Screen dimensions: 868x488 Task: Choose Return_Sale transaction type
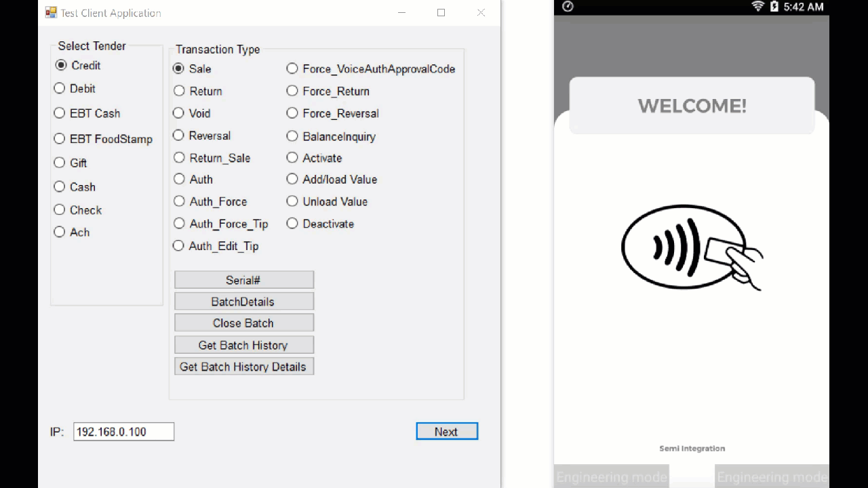pos(179,158)
